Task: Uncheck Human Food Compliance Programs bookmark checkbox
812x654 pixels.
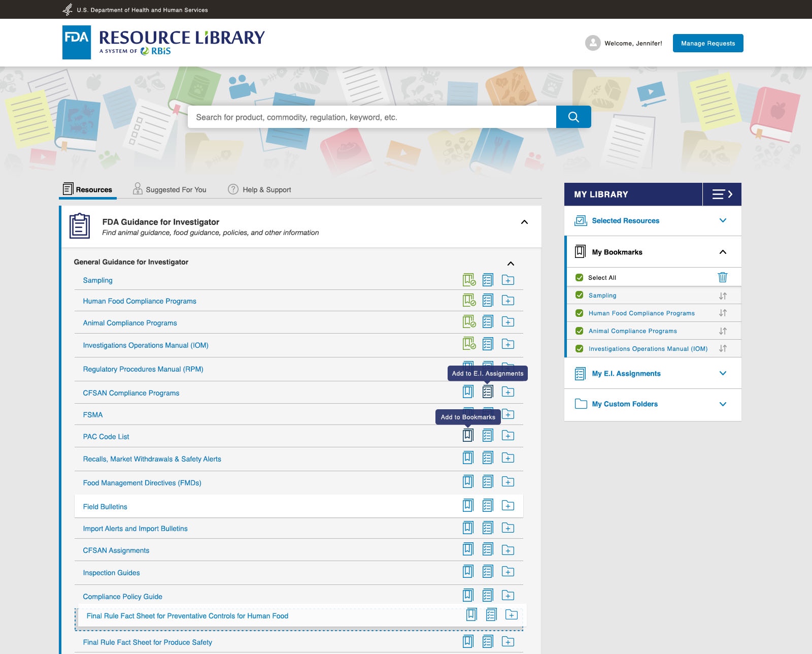Action: click(x=579, y=313)
